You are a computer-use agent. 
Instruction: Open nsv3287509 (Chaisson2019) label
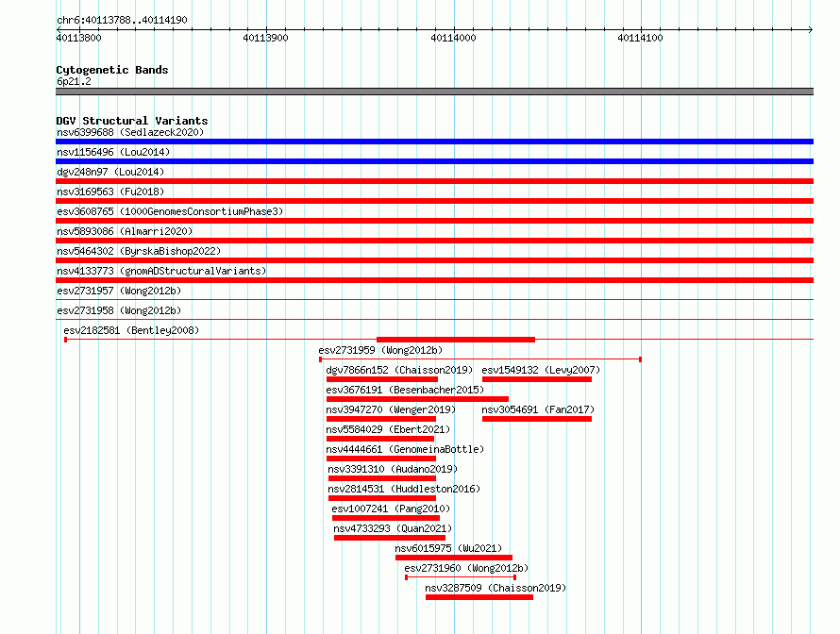point(496,588)
